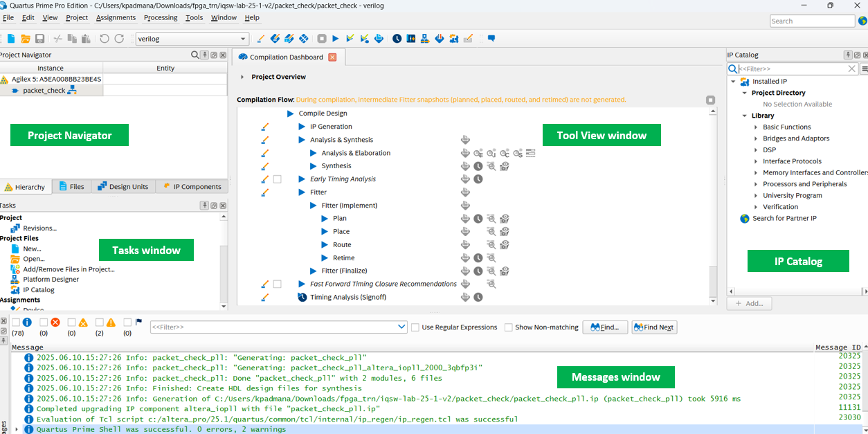Focus the IP Catalog filter field
868x434 pixels.
[793, 69]
